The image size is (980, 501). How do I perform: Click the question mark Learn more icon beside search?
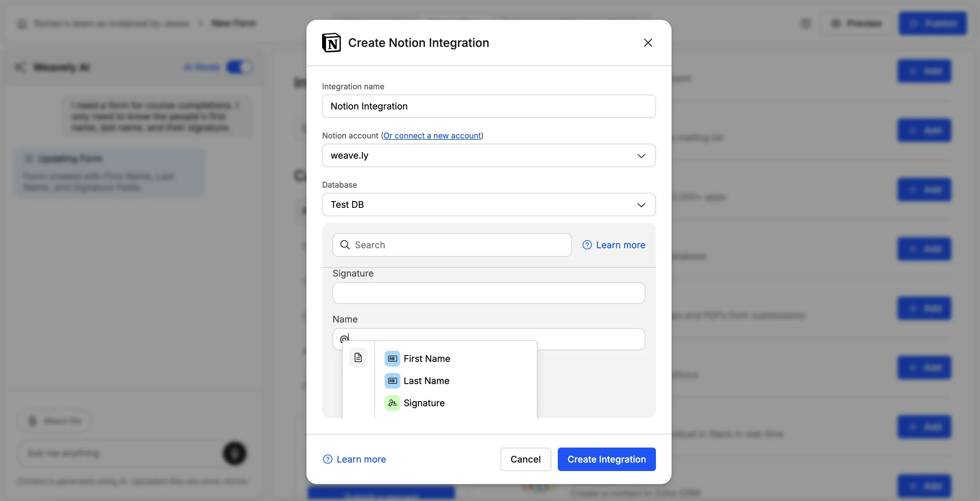pyautogui.click(x=587, y=245)
